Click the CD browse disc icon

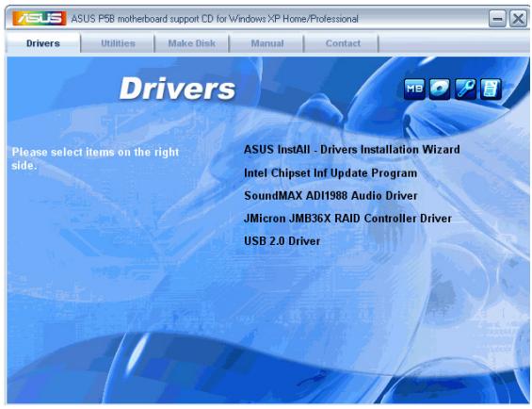(x=440, y=90)
